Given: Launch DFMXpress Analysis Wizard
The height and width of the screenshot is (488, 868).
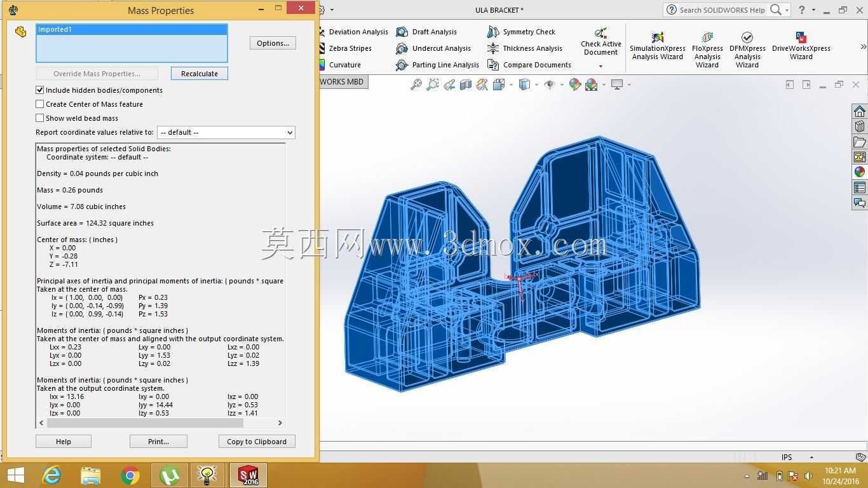Looking at the screenshot, I should coord(747,50).
